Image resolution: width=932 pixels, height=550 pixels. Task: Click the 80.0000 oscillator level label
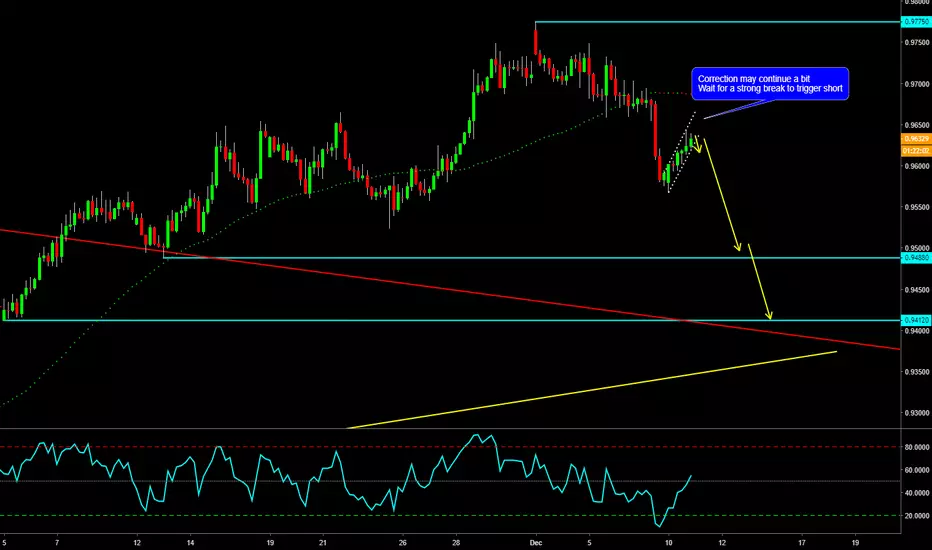coord(917,447)
